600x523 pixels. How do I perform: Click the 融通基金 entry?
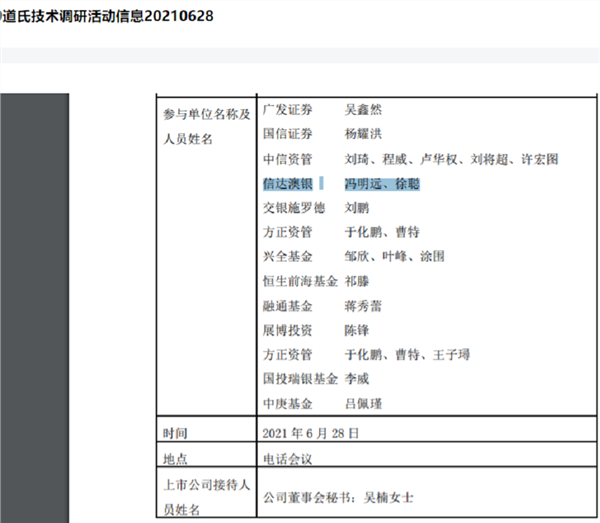click(x=288, y=306)
